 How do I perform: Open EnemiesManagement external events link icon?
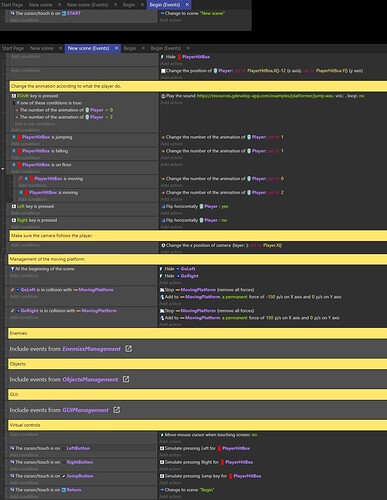coord(128,349)
